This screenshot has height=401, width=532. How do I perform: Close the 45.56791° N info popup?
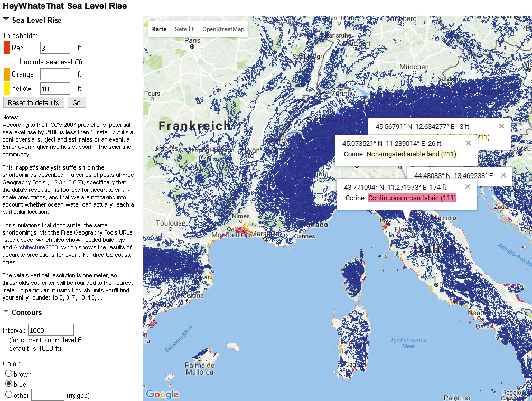tap(501, 126)
